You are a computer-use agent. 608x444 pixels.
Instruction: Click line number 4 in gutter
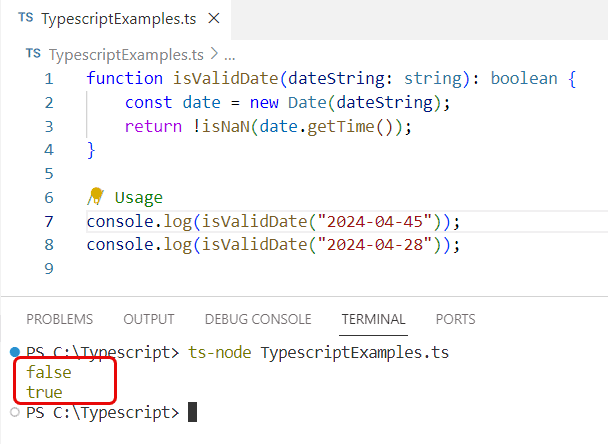tap(49, 150)
